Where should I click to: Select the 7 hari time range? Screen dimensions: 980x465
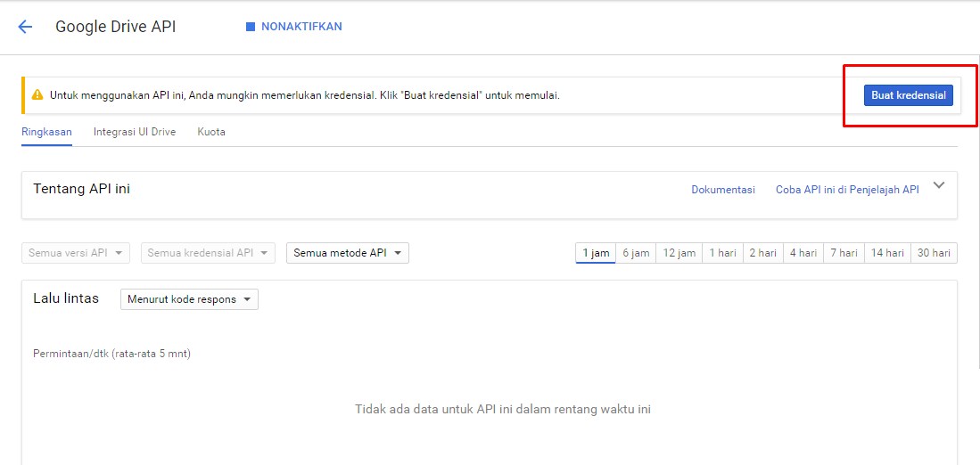(844, 253)
